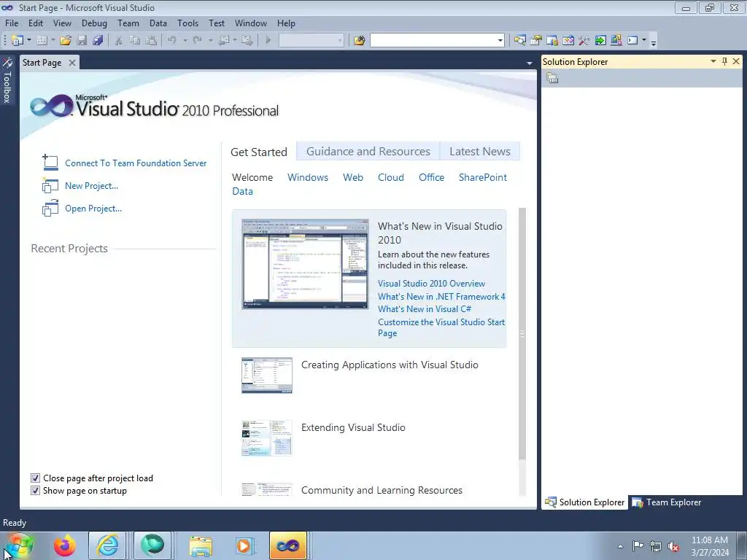Uncheck Show page on startup
The image size is (747, 560).
click(35, 491)
